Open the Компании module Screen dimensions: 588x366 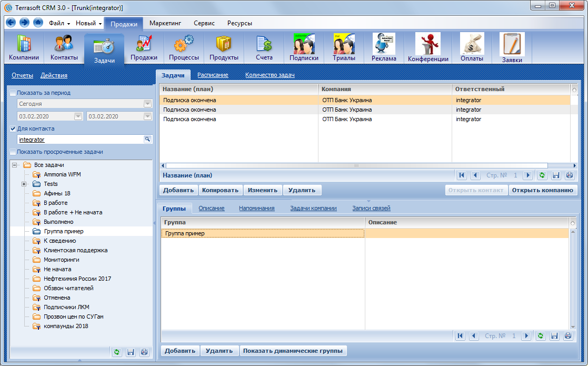point(24,47)
